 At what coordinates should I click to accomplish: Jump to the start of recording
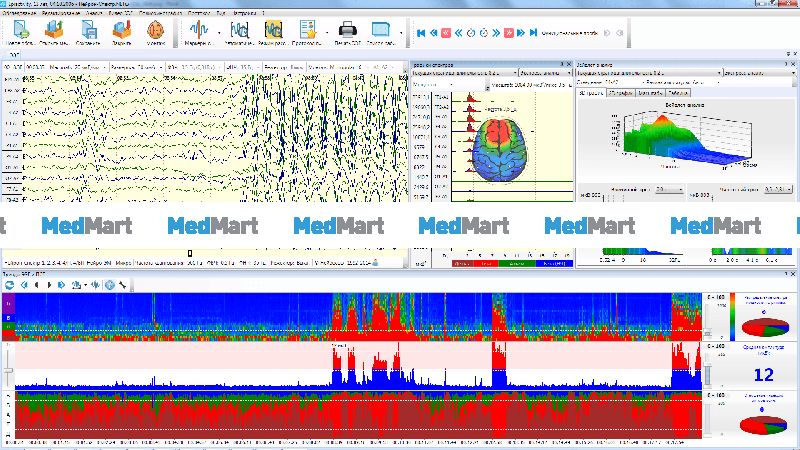point(421,33)
